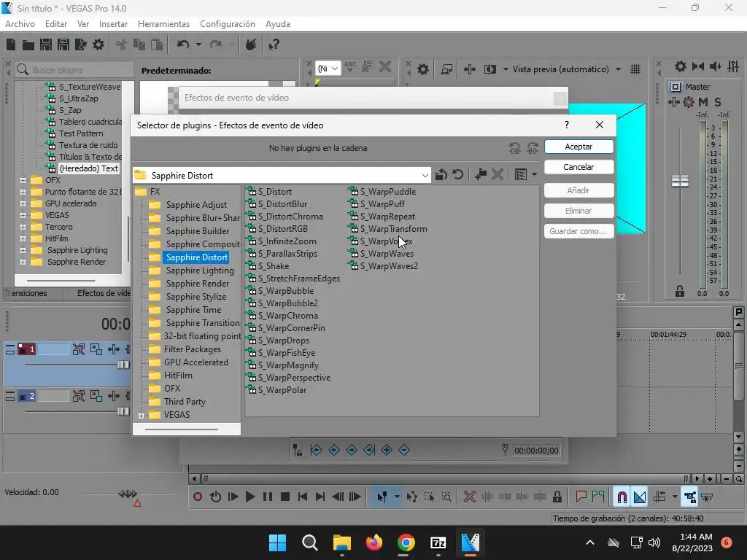Click the Project properties gear icon
Image resolution: width=747 pixels, height=560 pixels.
click(98, 44)
